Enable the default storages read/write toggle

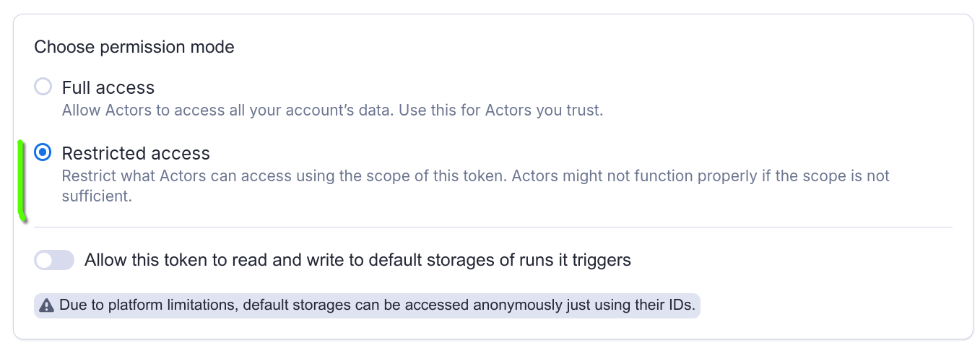pyautogui.click(x=54, y=260)
